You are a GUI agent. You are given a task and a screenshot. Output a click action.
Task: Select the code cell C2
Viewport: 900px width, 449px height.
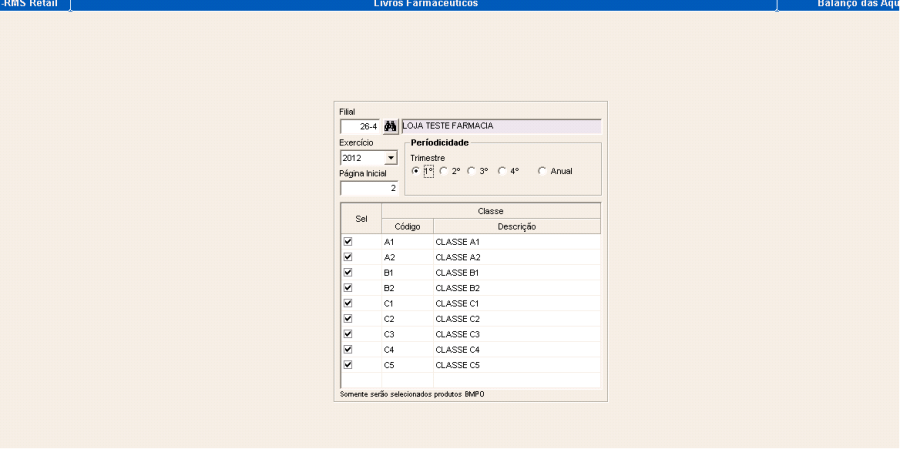tap(408, 319)
